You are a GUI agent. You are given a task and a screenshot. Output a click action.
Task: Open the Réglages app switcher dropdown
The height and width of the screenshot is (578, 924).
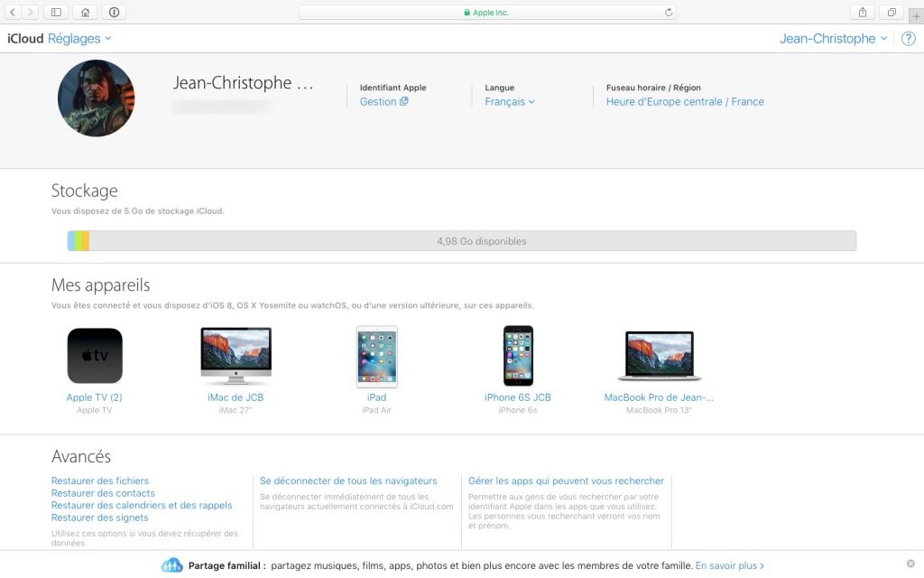click(x=79, y=39)
